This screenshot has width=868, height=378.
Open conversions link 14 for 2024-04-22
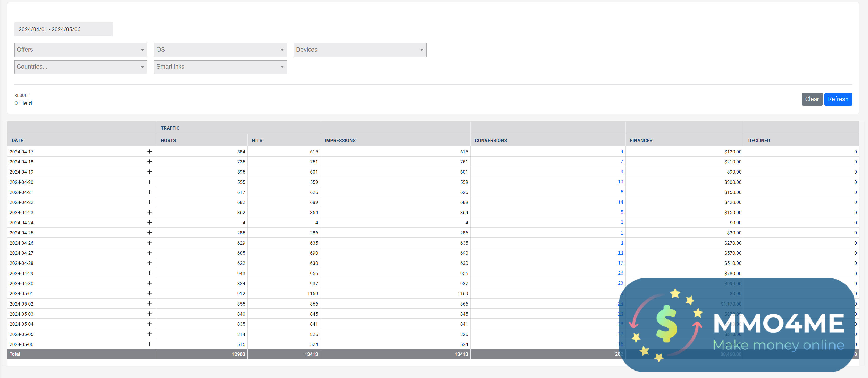(x=620, y=202)
